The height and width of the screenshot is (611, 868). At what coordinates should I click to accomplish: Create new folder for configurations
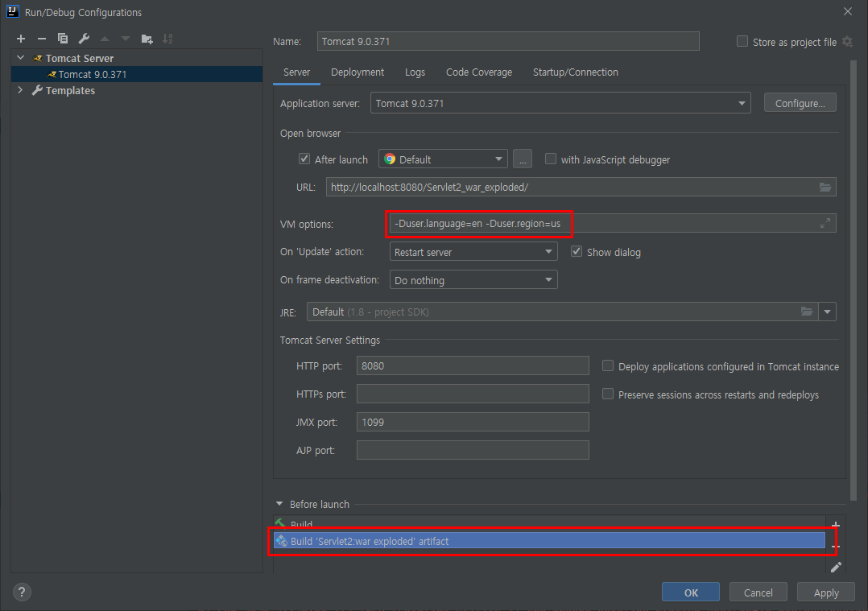[147, 39]
